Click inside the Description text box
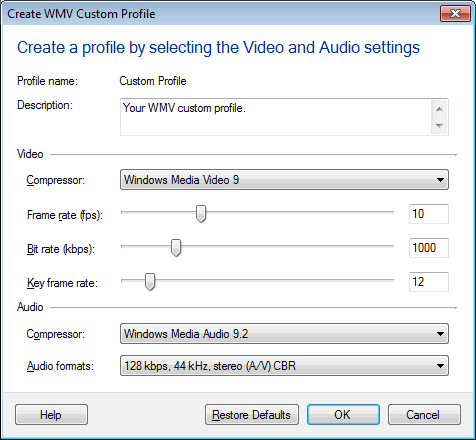The image size is (476, 440). point(275,117)
